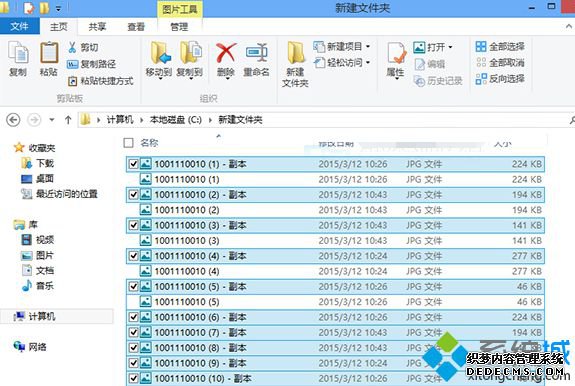Click 复制路径 (Copy path) button

pos(91,65)
